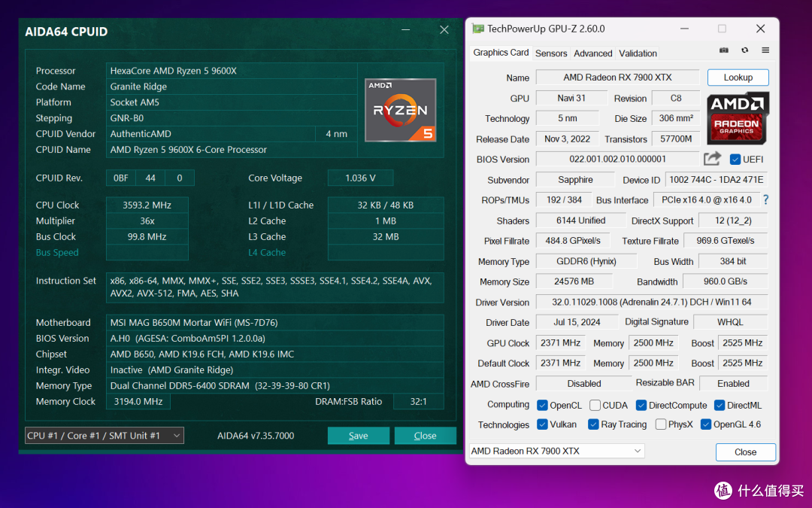Click the AIDA64 v7.35.7000 version label
The height and width of the screenshot is (508, 812).
coord(256,436)
